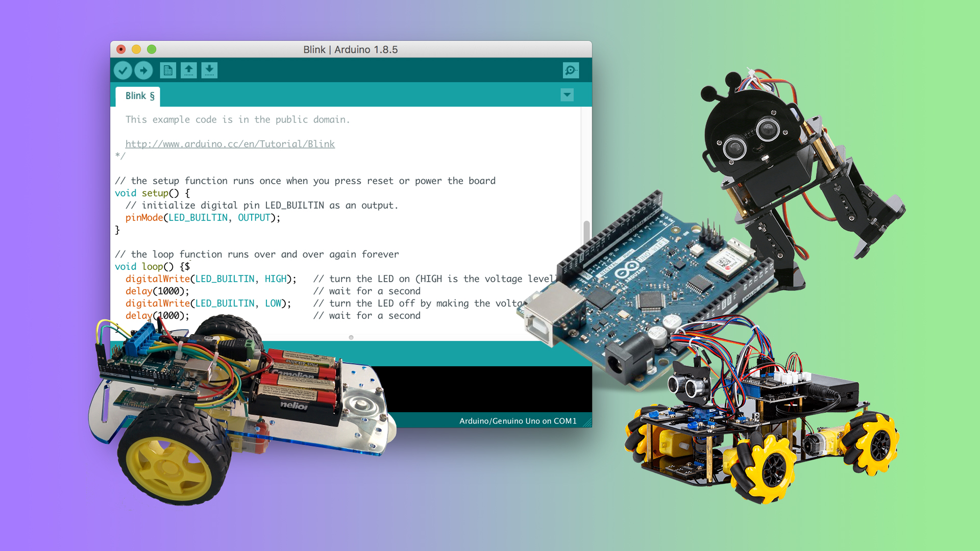The width and height of the screenshot is (980, 551).
Task: Click the comment 'the loop function runs over and over again forever'
Action: pyautogui.click(x=257, y=255)
